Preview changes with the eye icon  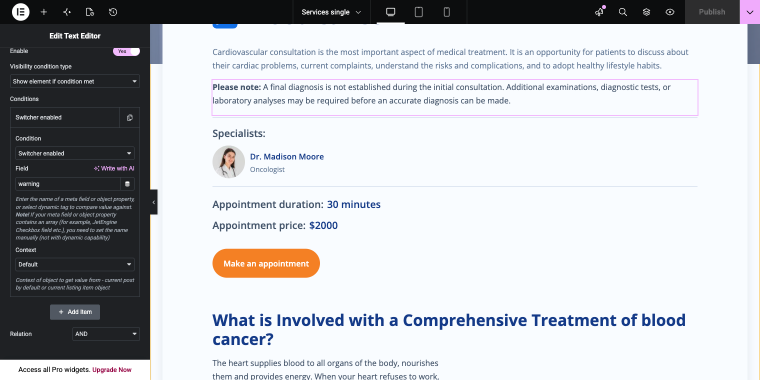670,12
